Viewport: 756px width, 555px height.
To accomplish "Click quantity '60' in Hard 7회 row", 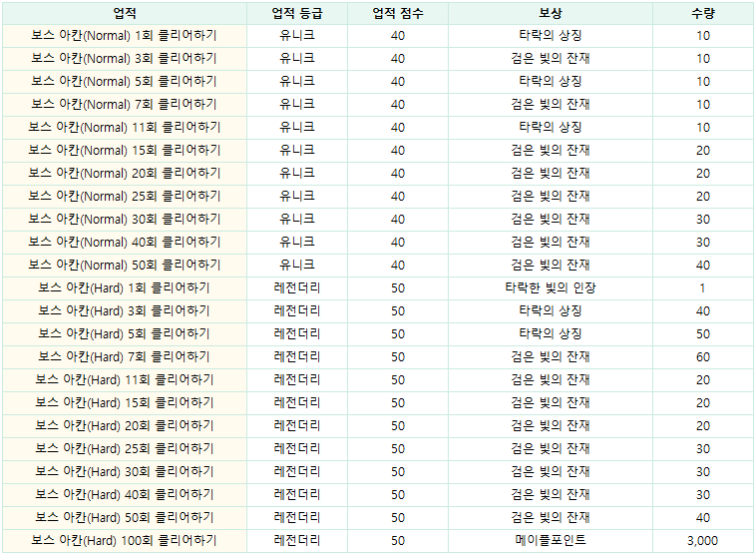I will click(703, 356).
